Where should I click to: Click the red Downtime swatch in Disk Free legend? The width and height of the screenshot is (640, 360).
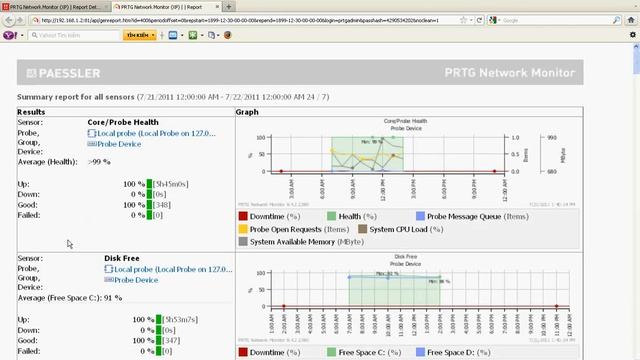point(243,352)
